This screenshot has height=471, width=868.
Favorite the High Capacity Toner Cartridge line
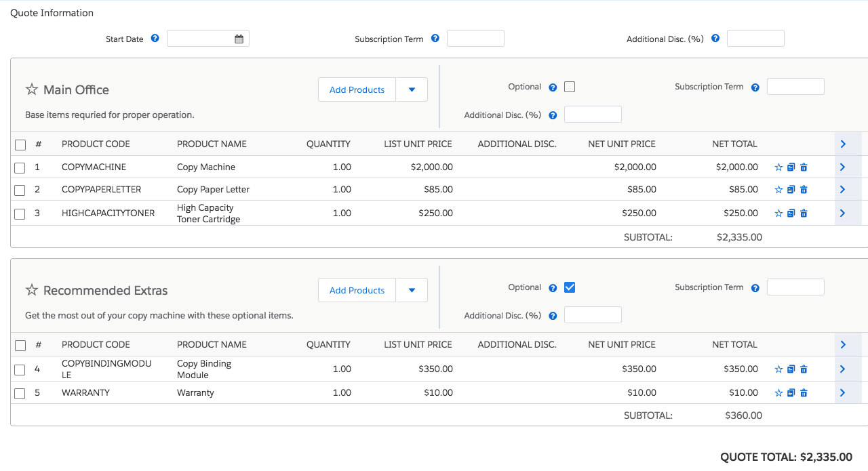coord(778,213)
